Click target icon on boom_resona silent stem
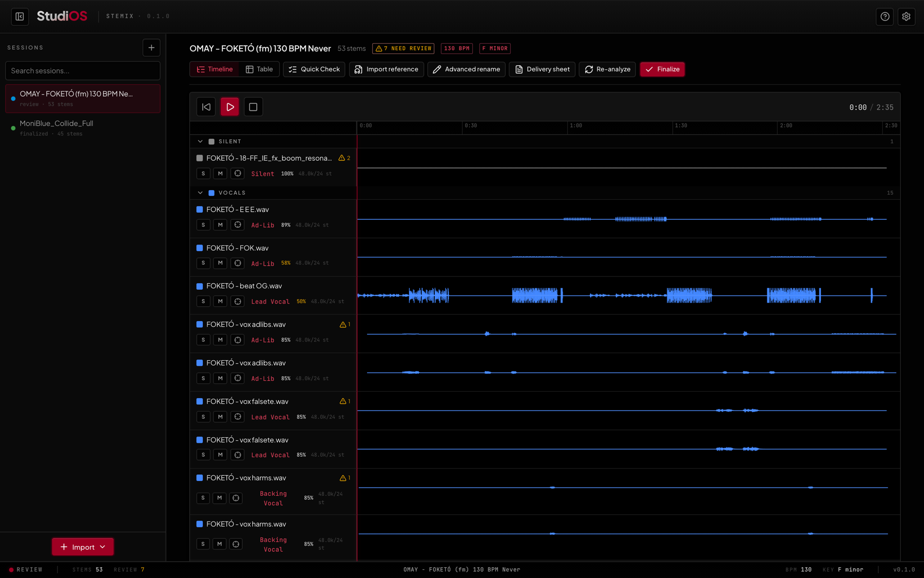Image resolution: width=924 pixels, height=578 pixels. (x=238, y=174)
